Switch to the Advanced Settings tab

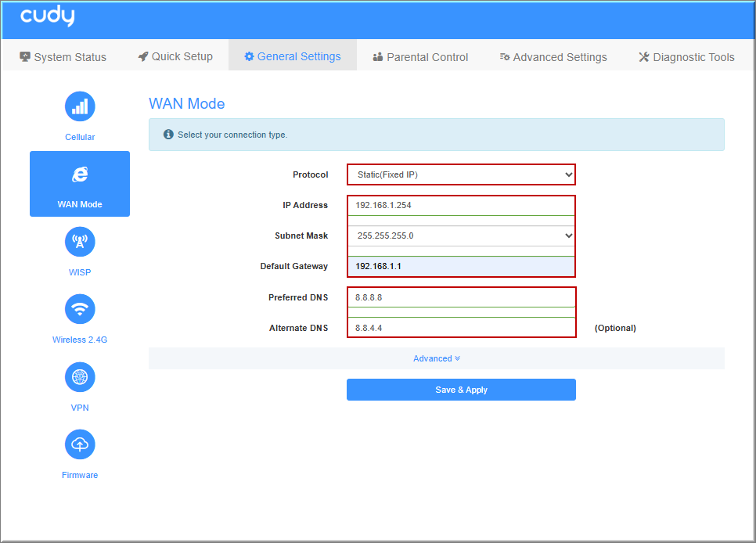[553, 57]
